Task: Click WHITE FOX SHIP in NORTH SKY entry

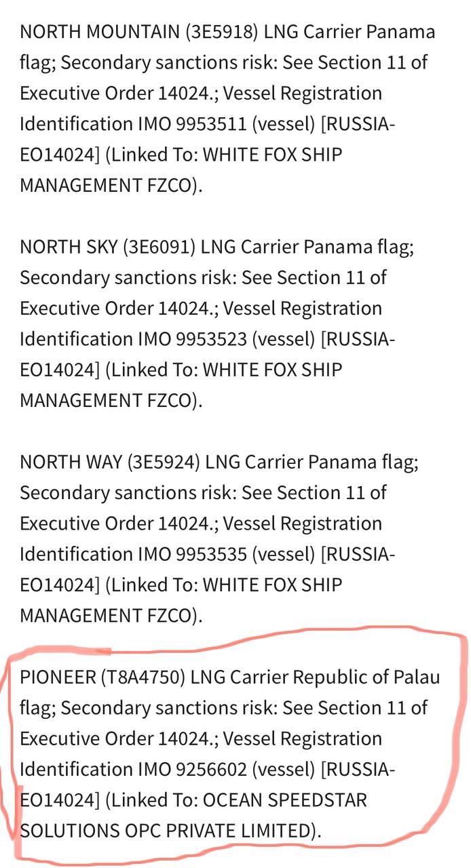Action: coord(273,370)
